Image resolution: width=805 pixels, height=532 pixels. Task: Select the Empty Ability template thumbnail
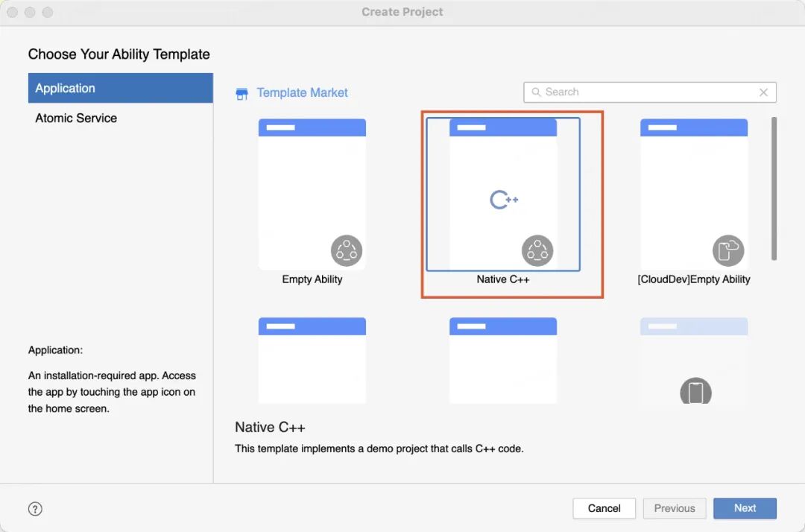[312, 194]
